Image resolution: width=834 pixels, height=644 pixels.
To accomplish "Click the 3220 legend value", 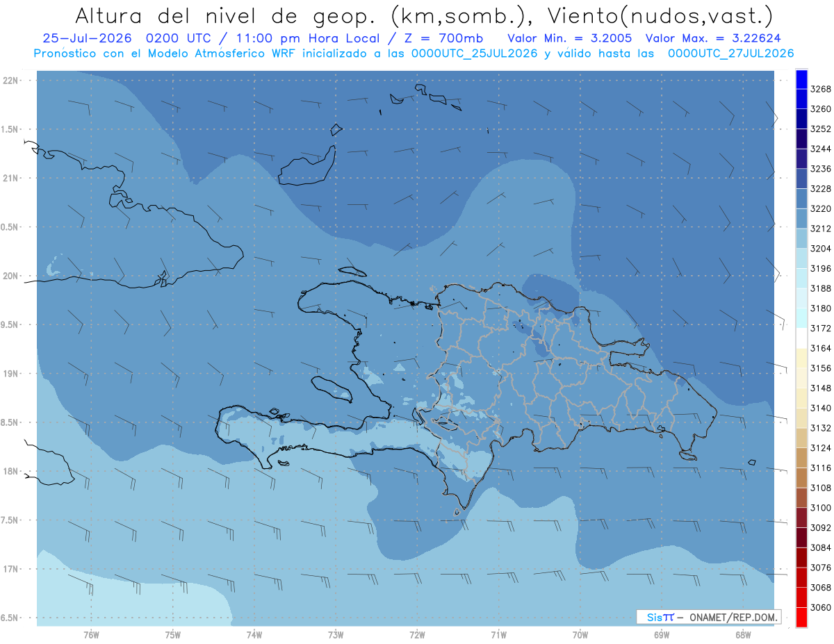I will pyautogui.click(x=821, y=209).
